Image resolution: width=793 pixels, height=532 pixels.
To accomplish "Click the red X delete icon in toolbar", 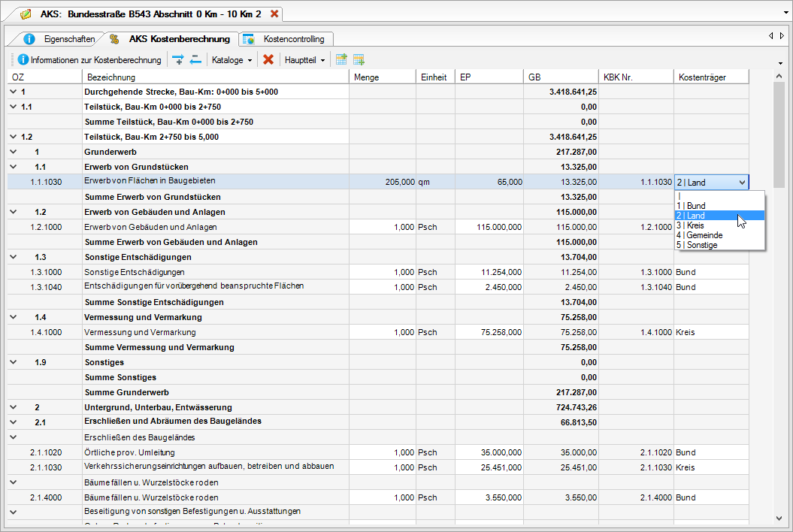I will click(268, 59).
